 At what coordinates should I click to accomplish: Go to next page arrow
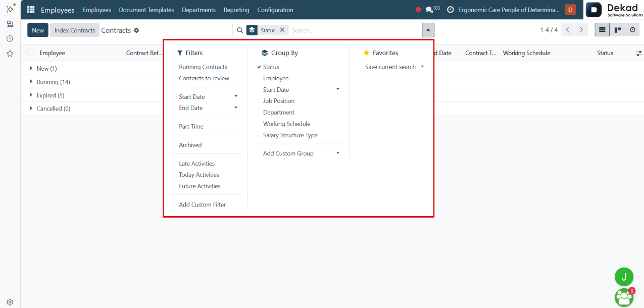[x=581, y=30]
